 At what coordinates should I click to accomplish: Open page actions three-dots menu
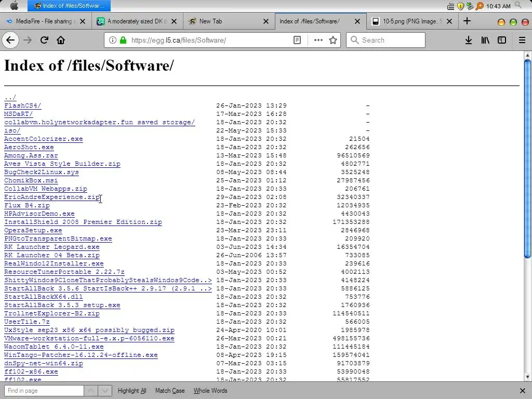tap(318, 40)
